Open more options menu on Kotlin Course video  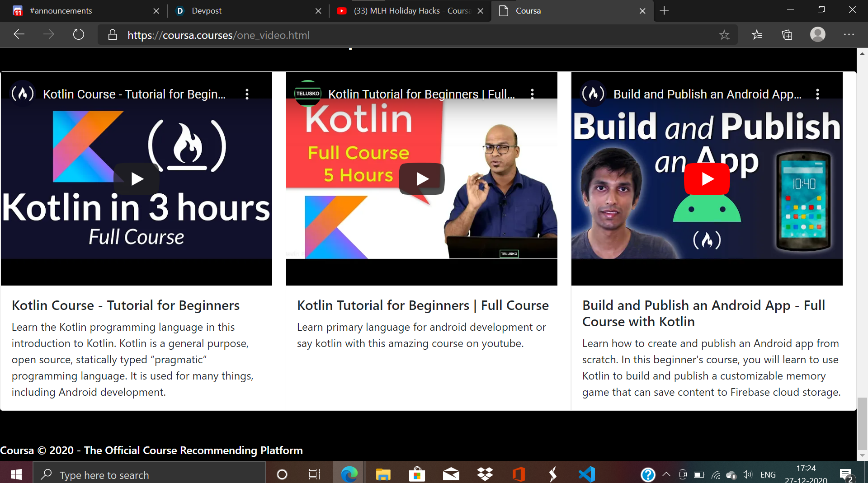247,94
